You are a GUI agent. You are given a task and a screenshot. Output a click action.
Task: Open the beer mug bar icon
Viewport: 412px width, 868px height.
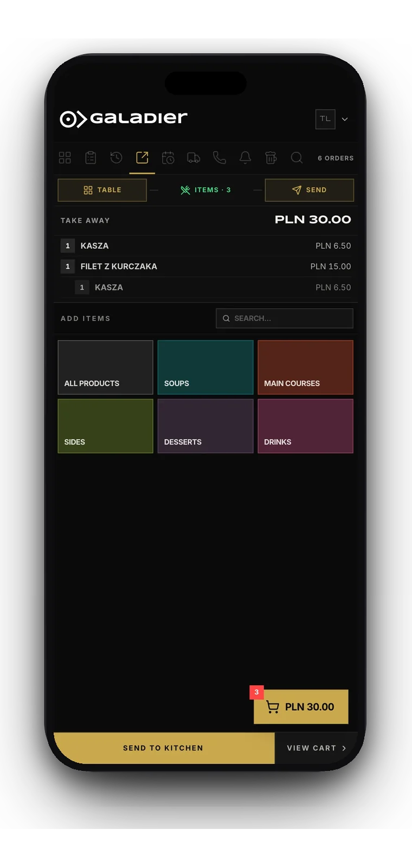click(271, 158)
